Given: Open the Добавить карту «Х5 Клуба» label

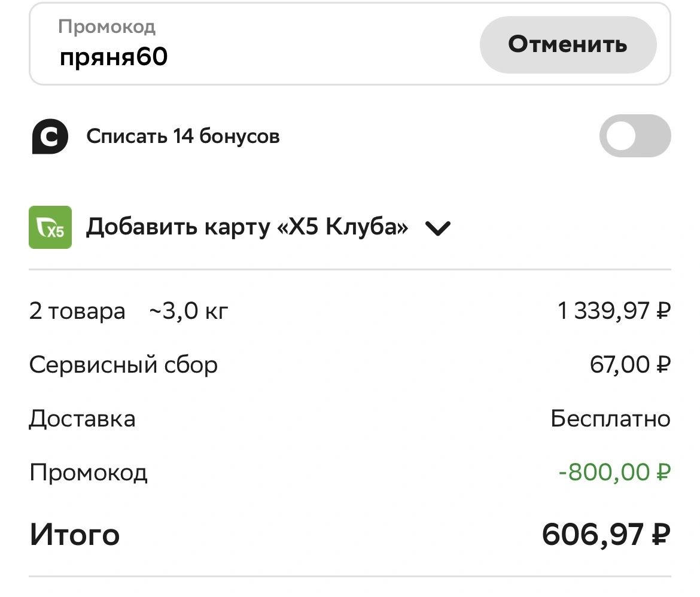Looking at the screenshot, I should point(247,227).
